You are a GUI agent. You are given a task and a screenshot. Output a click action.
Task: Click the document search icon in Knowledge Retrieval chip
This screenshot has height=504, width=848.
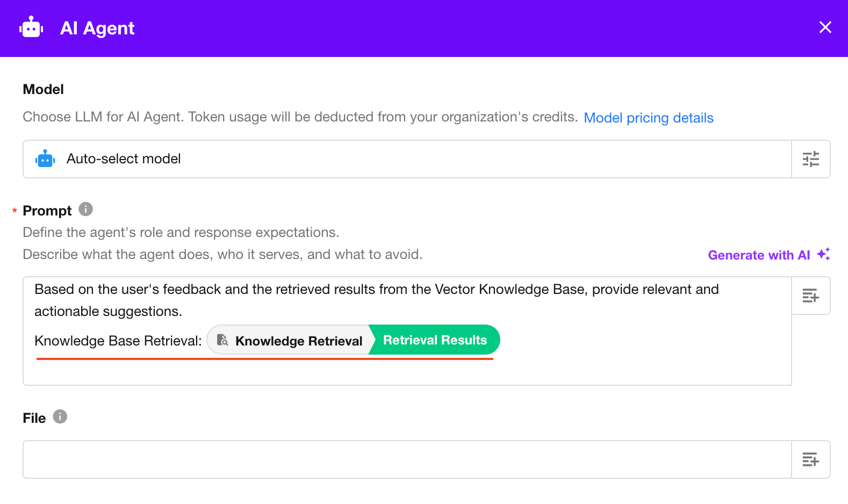point(222,340)
